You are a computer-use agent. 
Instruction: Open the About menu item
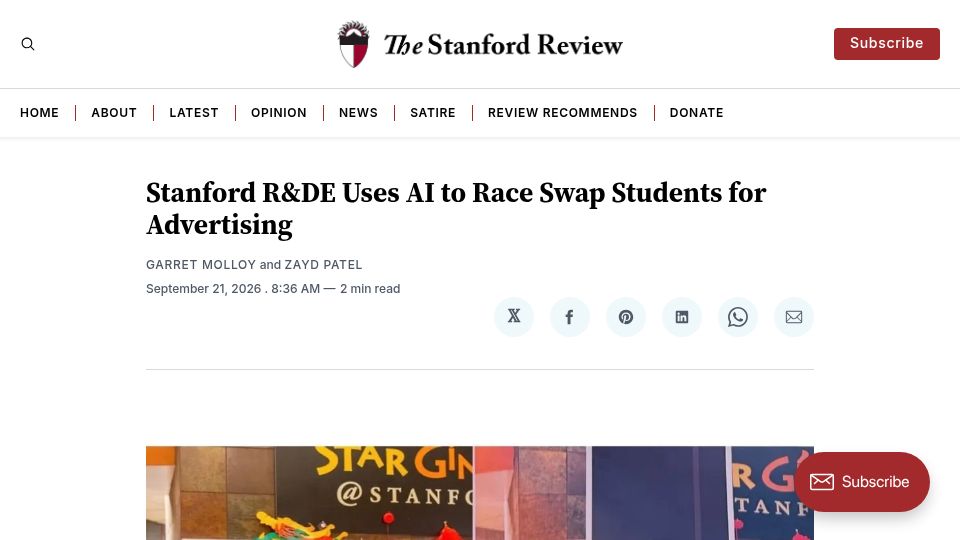[x=114, y=113]
